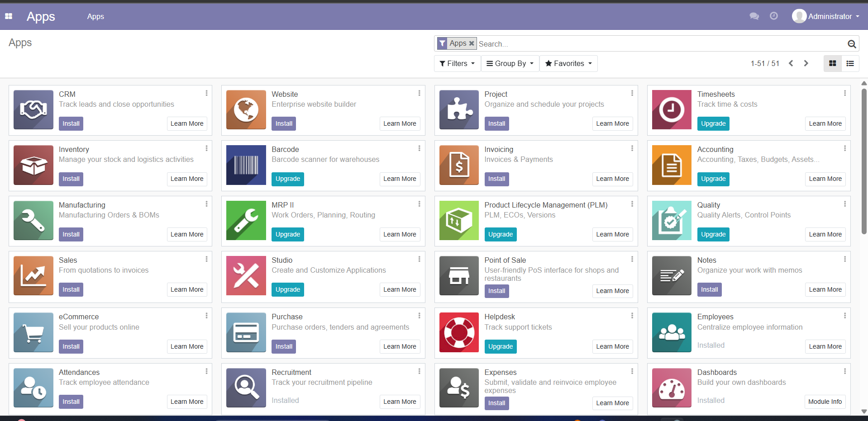868x421 pixels.
Task: Click Learn More for Website app
Action: (400, 124)
